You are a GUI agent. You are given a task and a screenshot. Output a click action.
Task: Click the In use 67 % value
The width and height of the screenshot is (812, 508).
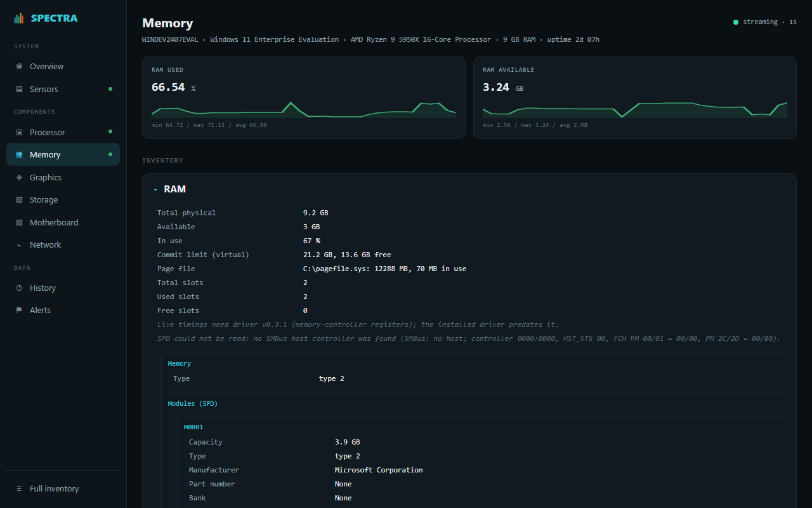(311, 241)
